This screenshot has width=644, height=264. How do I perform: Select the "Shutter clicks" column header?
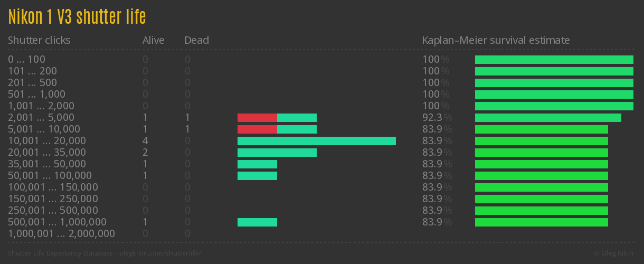(39, 40)
